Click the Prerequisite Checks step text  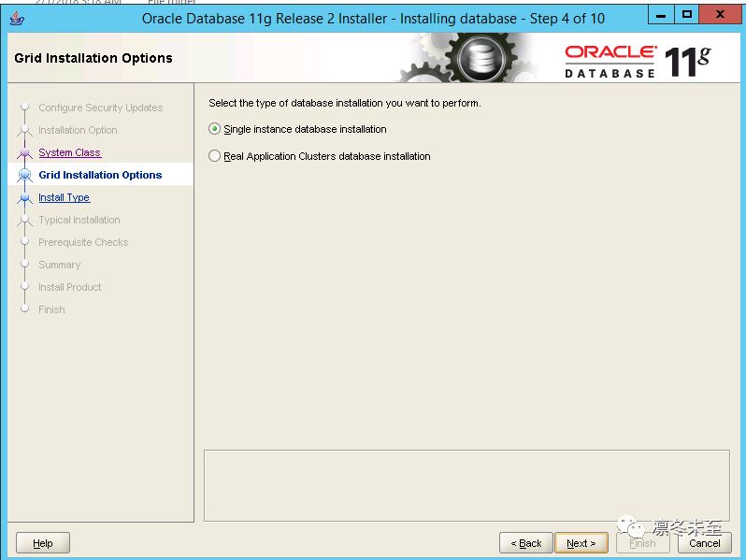[x=83, y=242]
